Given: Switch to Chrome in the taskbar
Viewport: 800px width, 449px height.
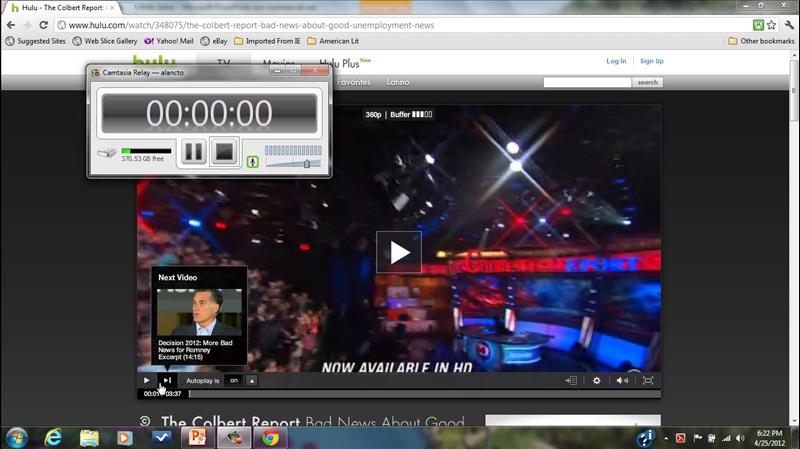Looking at the screenshot, I should click(271, 438).
